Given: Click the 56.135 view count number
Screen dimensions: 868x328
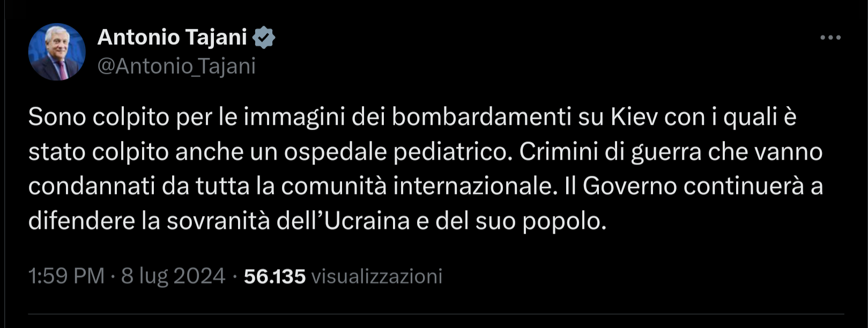Looking at the screenshot, I should pyautogui.click(x=275, y=277).
